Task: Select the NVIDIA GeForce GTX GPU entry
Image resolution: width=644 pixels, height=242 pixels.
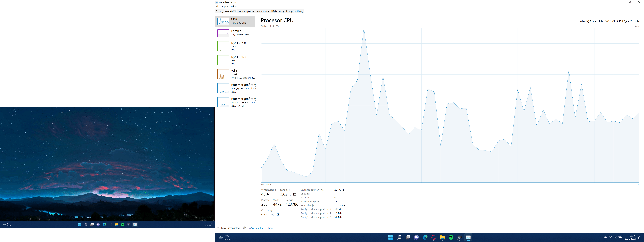Action: (x=235, y=103)
